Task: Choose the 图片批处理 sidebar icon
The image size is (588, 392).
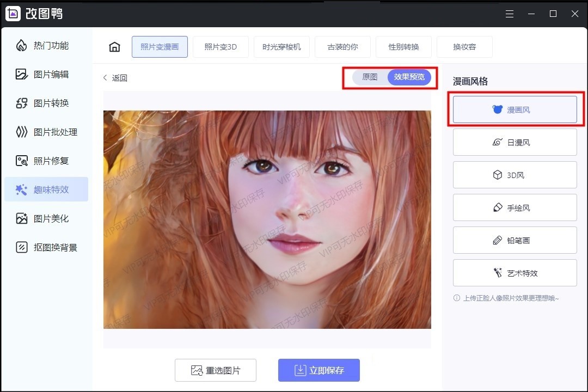Action: coord(21,132)
